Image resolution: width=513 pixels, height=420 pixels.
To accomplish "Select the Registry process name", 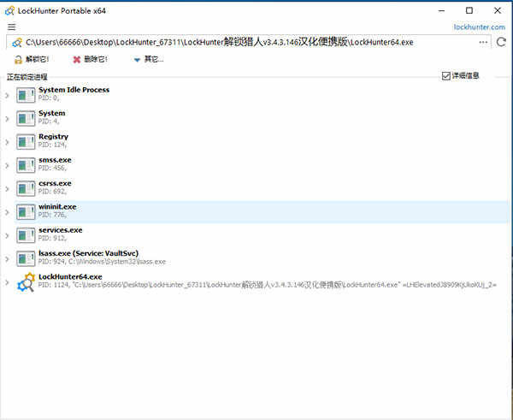I will pos(53,137).
